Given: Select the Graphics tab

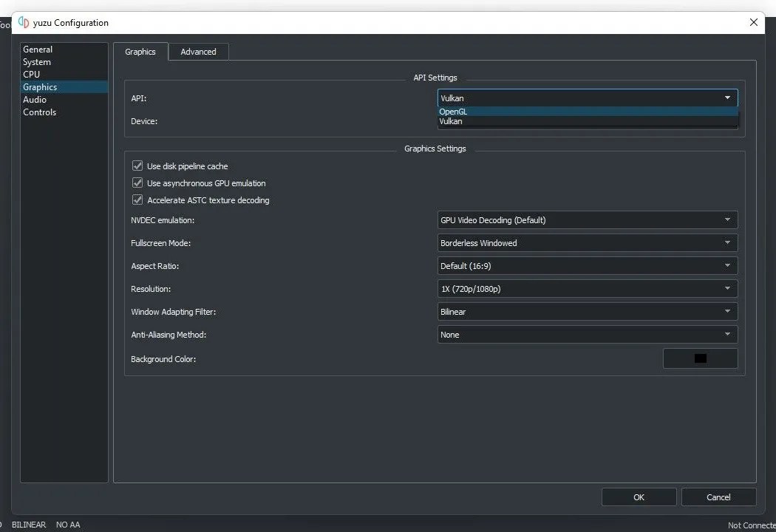Looking at the screenshot, I should (140, 51).
